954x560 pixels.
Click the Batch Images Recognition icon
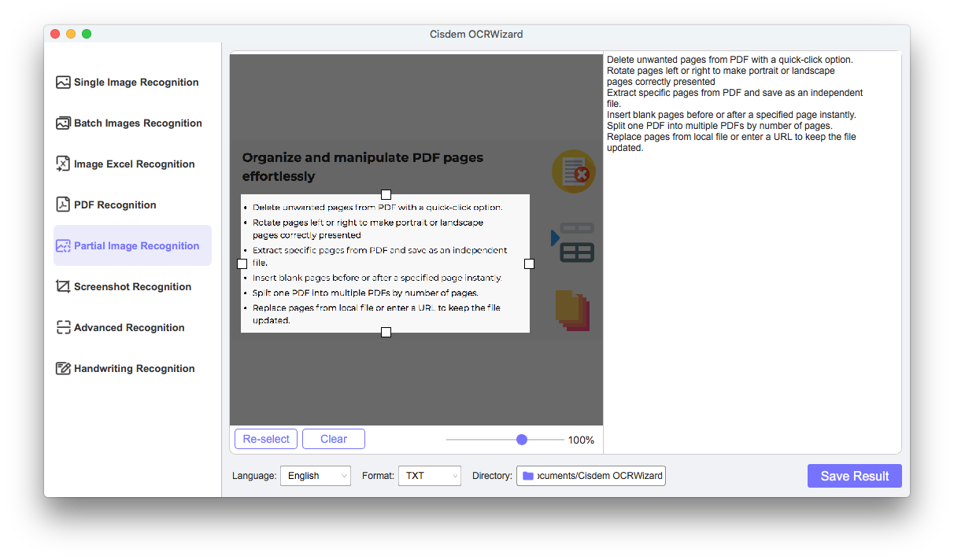pyautogui.click(x=63, y=123)
